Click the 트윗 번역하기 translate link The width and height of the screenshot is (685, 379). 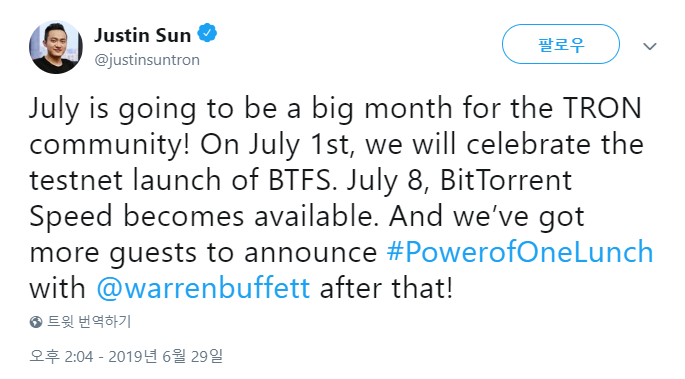click(x=89, y=321)
